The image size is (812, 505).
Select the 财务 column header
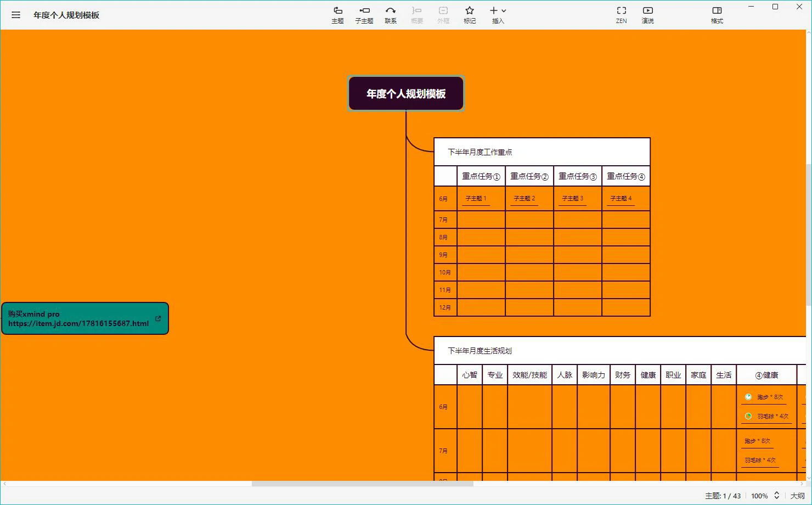click(623, 375)
